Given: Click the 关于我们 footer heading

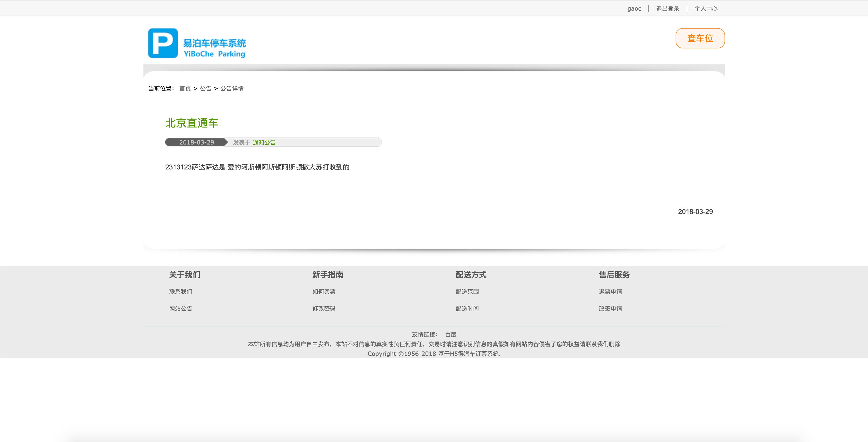Looking at the screenshot, I should tap(185, 275).
